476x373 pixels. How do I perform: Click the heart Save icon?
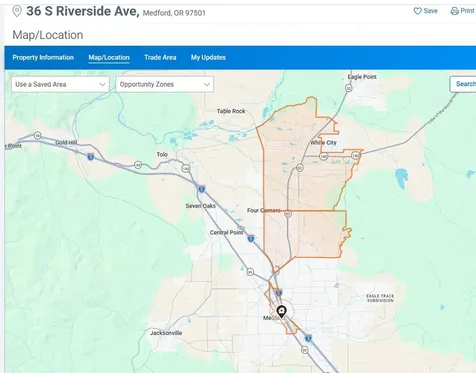click(x=417, y=11)
